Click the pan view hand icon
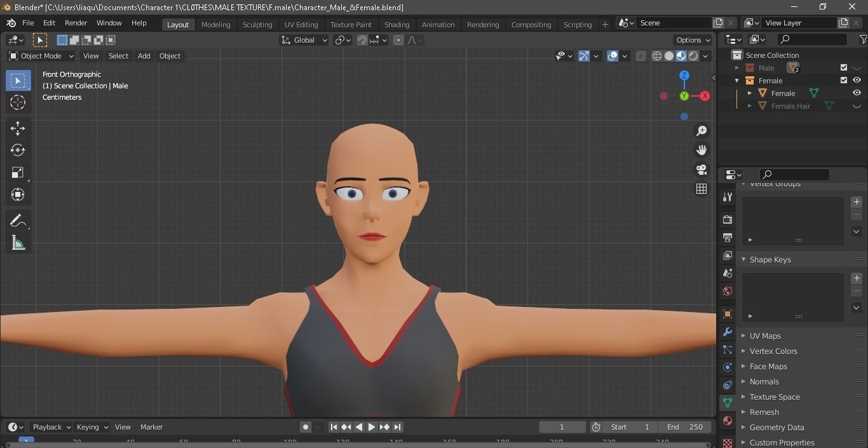Viewport: 868px width, 448px height. [x=702, y=150]
